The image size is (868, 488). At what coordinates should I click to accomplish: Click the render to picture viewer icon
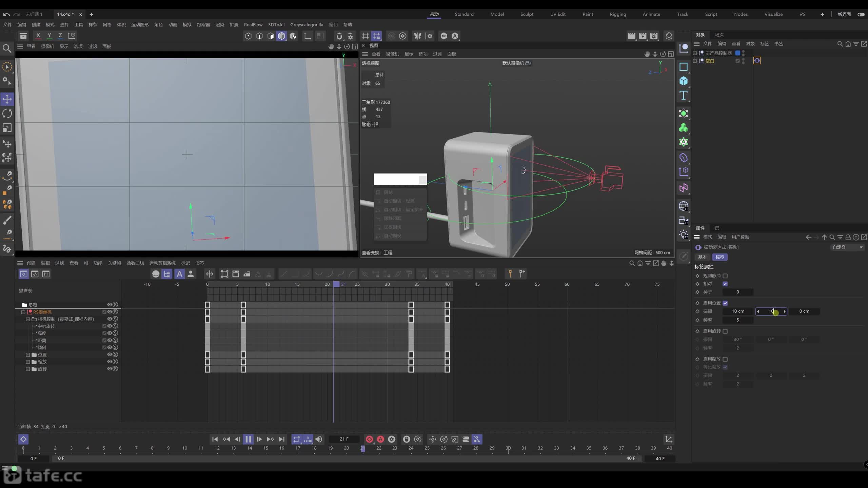click(643, 36)
